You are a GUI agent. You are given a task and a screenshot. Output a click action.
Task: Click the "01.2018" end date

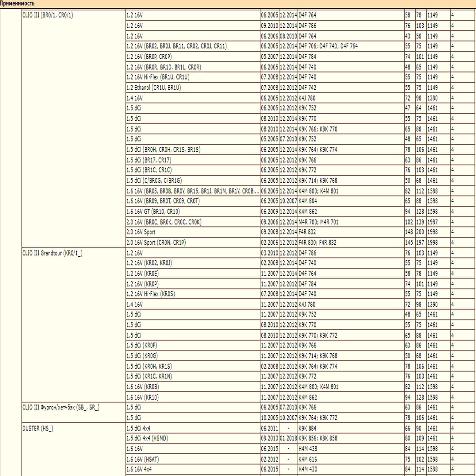288,438
